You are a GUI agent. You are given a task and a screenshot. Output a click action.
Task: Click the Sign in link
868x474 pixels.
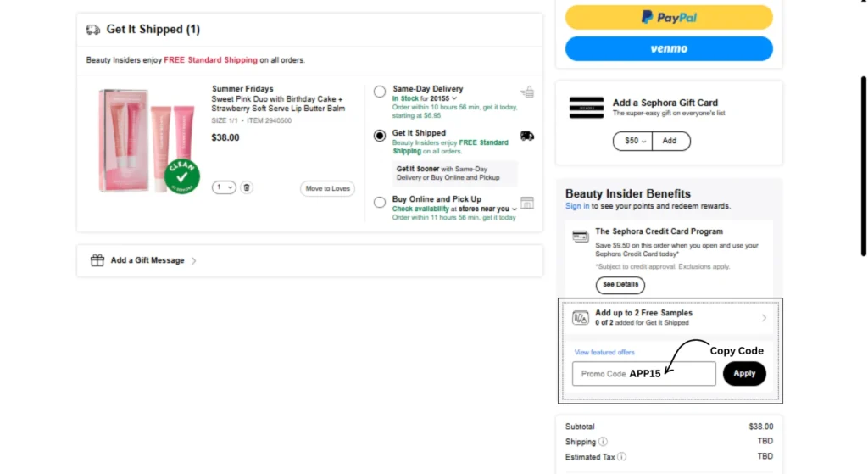[x=577, y=206]
